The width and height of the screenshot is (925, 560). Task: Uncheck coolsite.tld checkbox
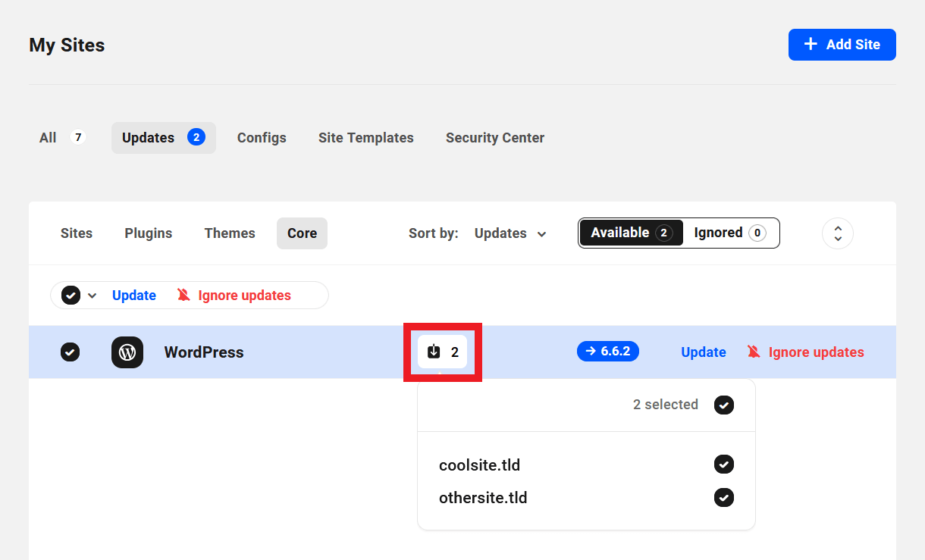click(724, 464)
